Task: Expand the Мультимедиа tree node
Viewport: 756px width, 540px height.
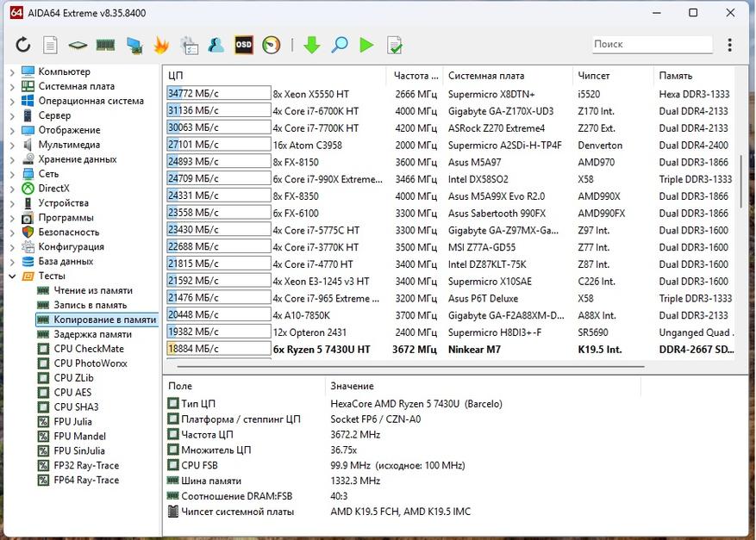Action: pos(13,145)
